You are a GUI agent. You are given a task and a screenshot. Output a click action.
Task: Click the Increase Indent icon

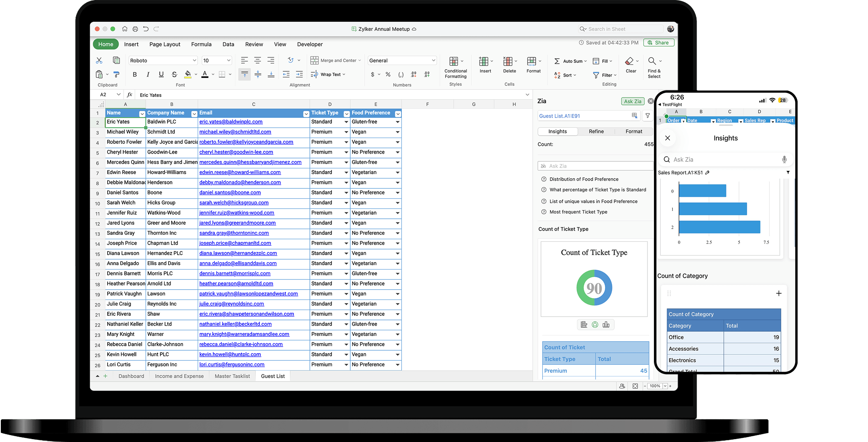[299, 74]
